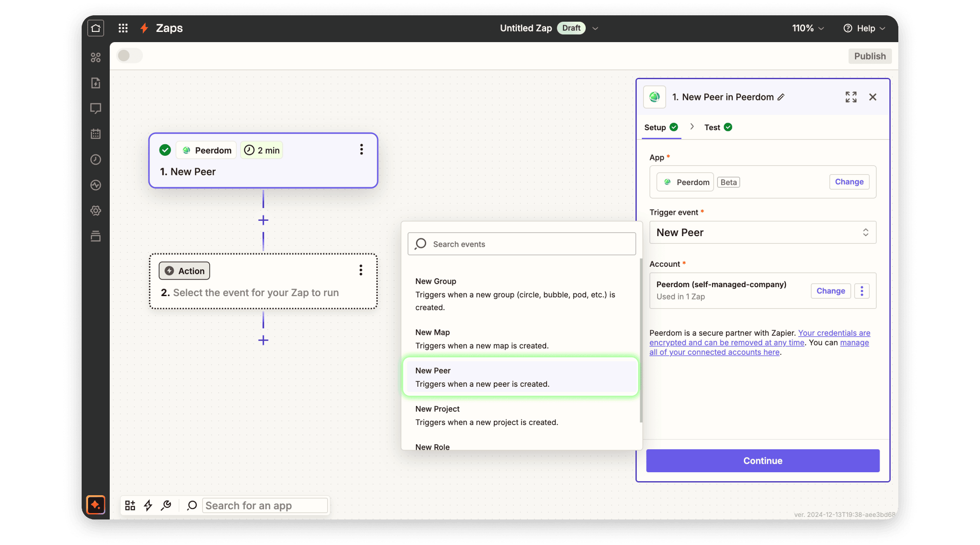Open three-dot menu on New Peer step
The width and height of the screenshot is (980, 545).
coord(362,149)
